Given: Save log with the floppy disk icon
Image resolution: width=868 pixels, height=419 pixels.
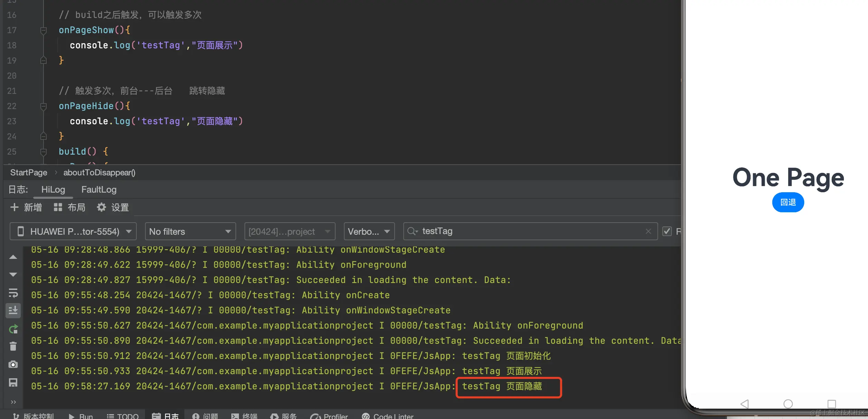Looking at the screenshot, I should pyautogui.click(x=13, y=382).
